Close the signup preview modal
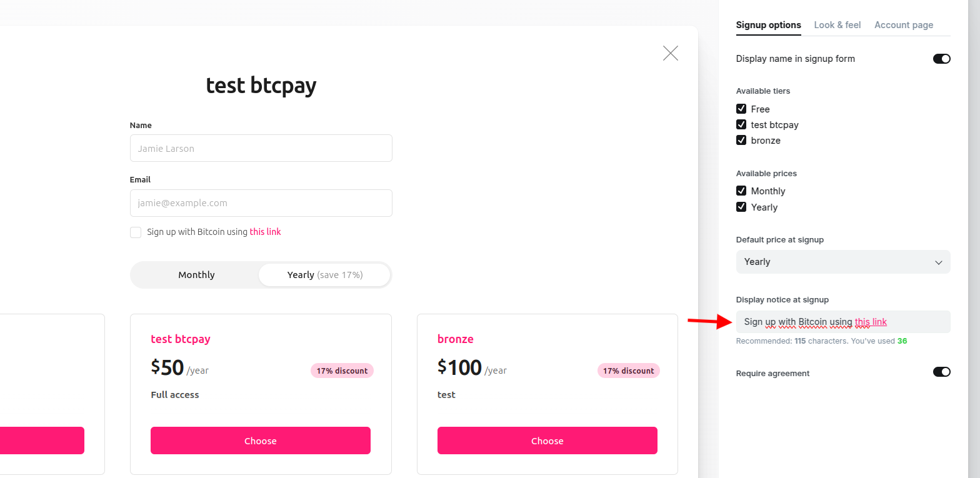The image size is (980, 478). (x=670, y=53)
